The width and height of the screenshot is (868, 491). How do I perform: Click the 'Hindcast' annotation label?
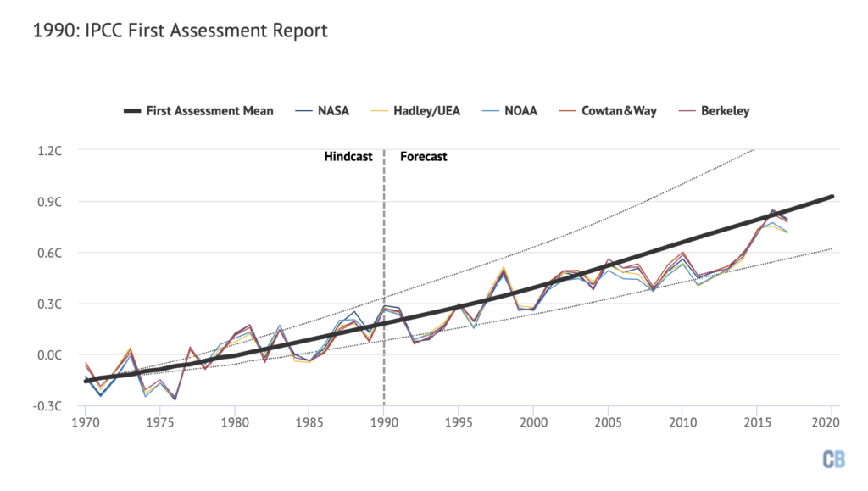pyautogui.click(x=348, y=157)
